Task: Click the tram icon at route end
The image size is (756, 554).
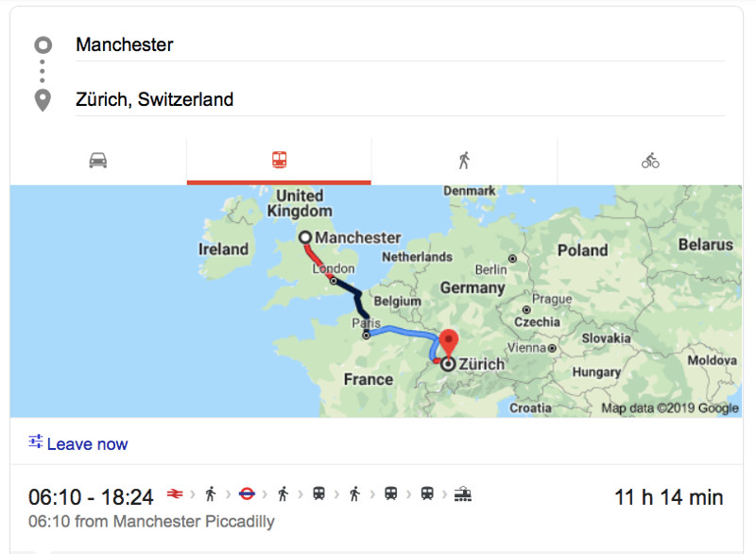Action: click(462, 493)
